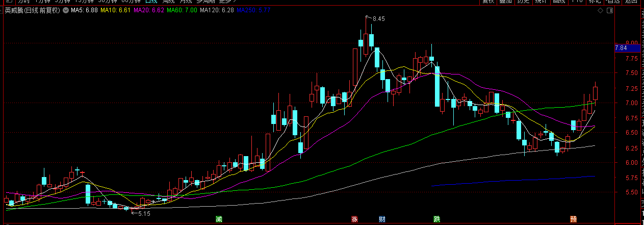Click the 统计 statistics button
This screenshot has width=644, height=225.
[542, 2]
